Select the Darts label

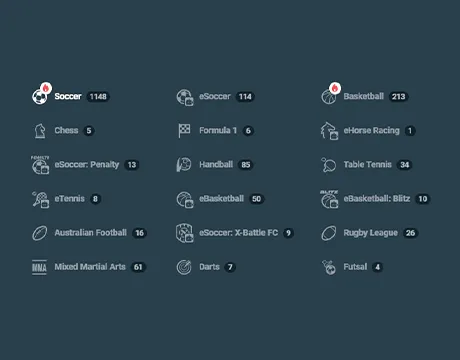tap(209, 267)
